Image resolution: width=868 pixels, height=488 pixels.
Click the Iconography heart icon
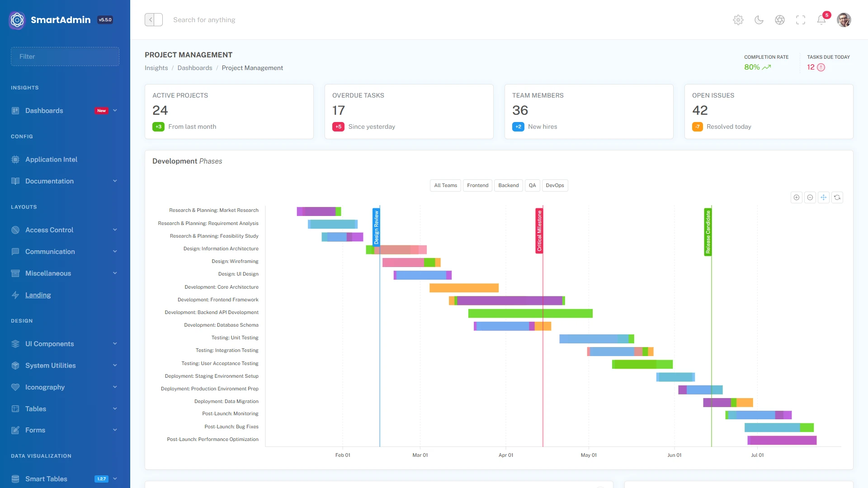[x=15, y=387]
